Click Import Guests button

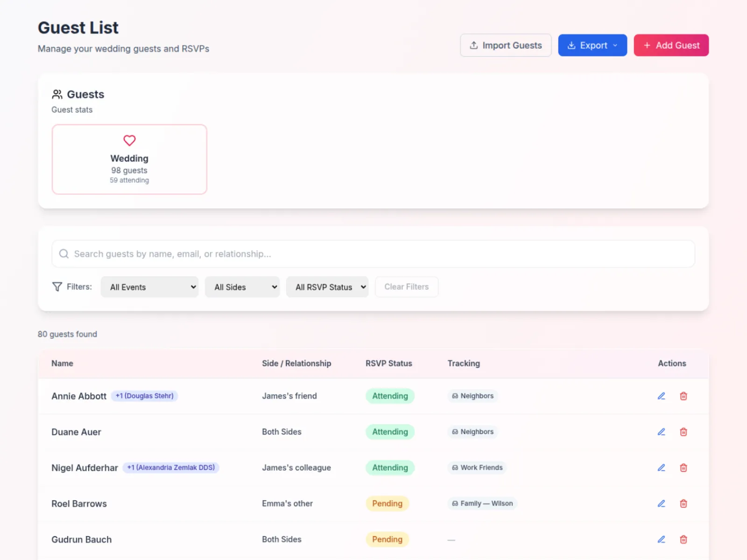tap(506, 45)
